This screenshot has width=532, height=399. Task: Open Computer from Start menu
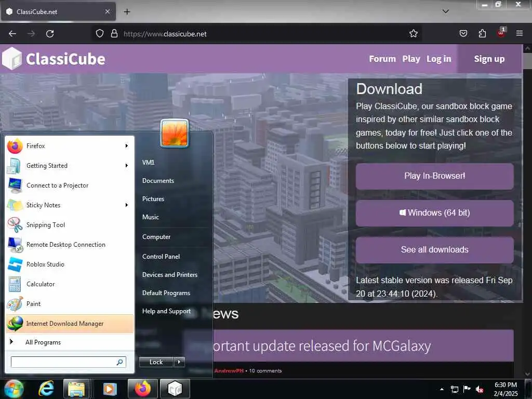tap(156, 237)
